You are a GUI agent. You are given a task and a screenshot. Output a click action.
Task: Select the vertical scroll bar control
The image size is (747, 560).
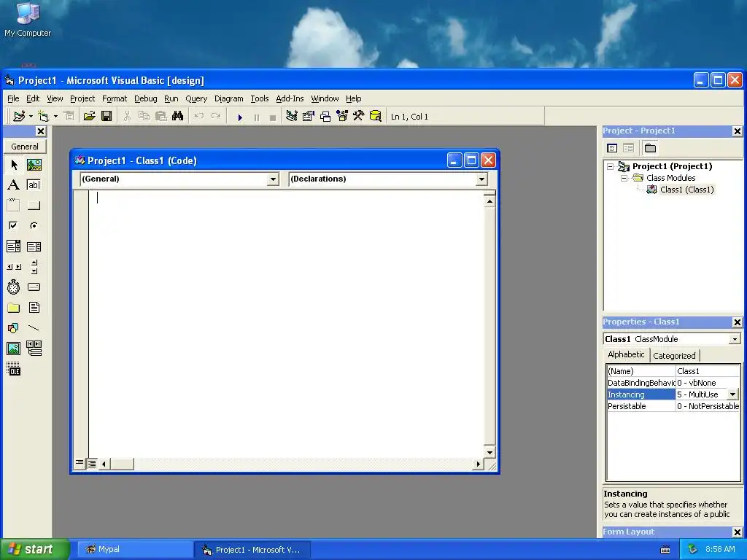point(34,267)
